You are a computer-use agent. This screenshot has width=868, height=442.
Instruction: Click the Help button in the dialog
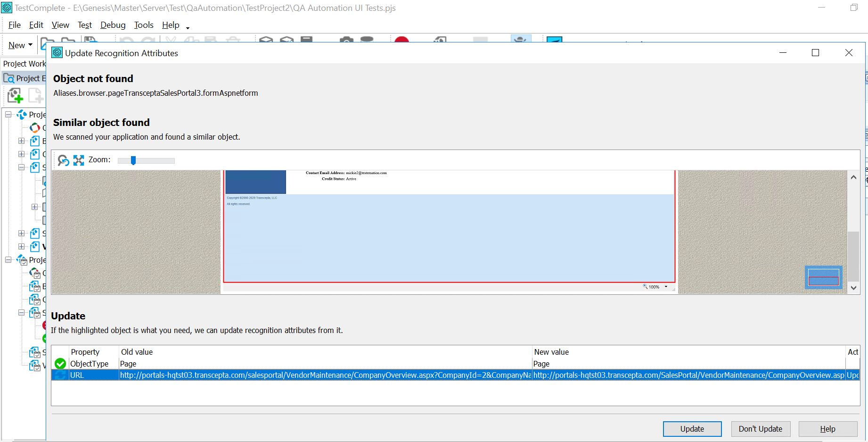[827, 429]
